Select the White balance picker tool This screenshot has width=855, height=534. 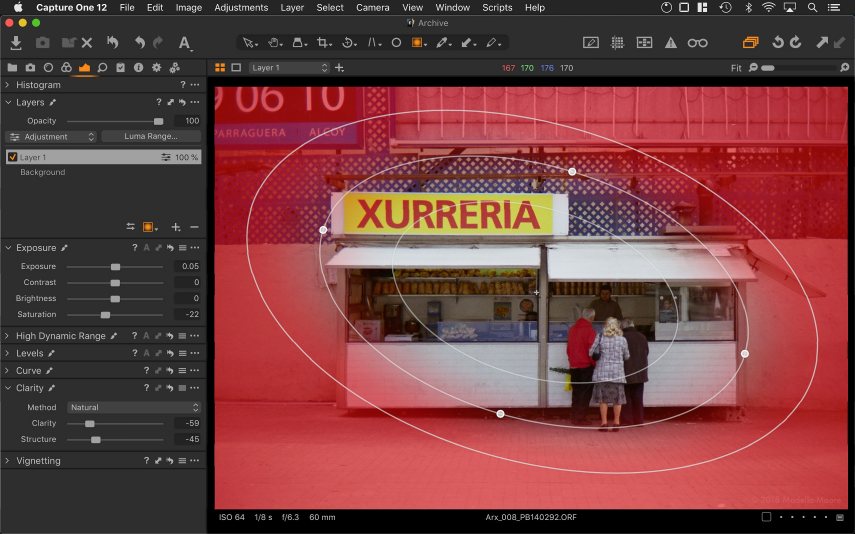pos(443,43)
